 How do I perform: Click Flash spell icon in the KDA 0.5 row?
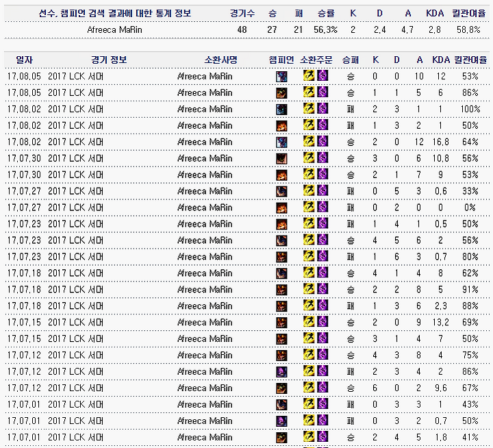point(309,223)
